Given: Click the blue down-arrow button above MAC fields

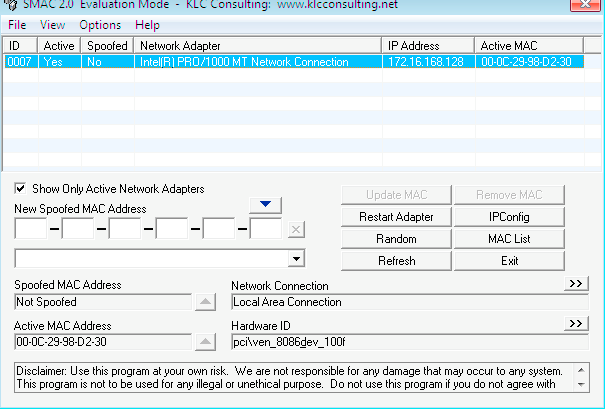Looking at the screenshot, I should pyautogui.click(x=265, y=204).
